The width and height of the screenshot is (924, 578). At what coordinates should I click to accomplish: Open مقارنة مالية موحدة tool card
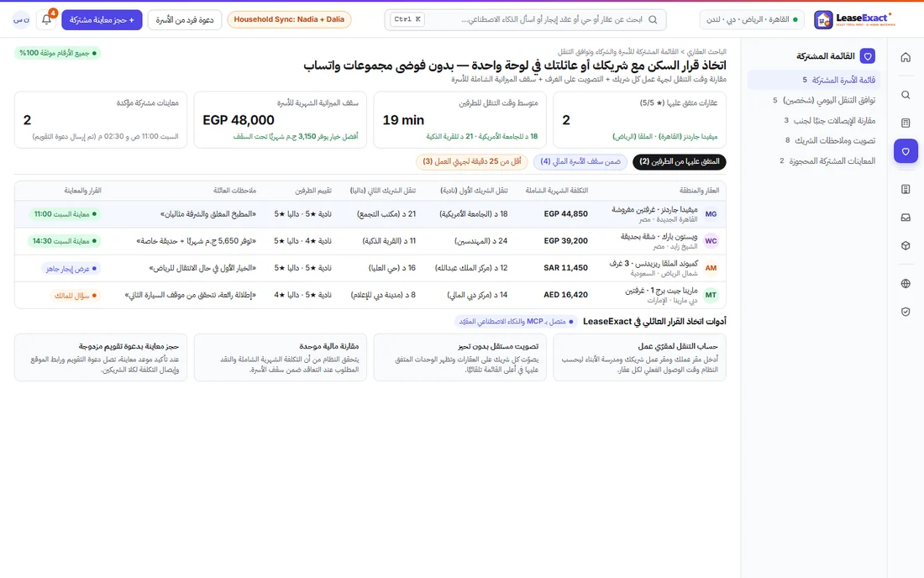point(281,358)
